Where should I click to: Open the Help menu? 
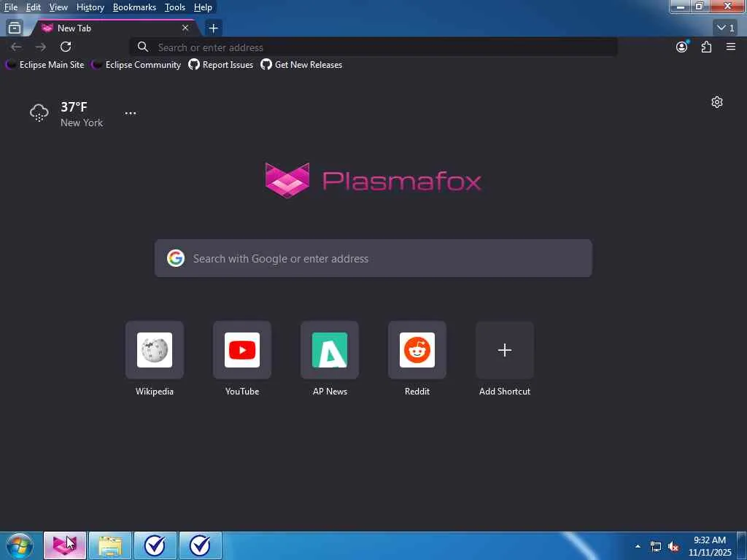coord(203,7)
